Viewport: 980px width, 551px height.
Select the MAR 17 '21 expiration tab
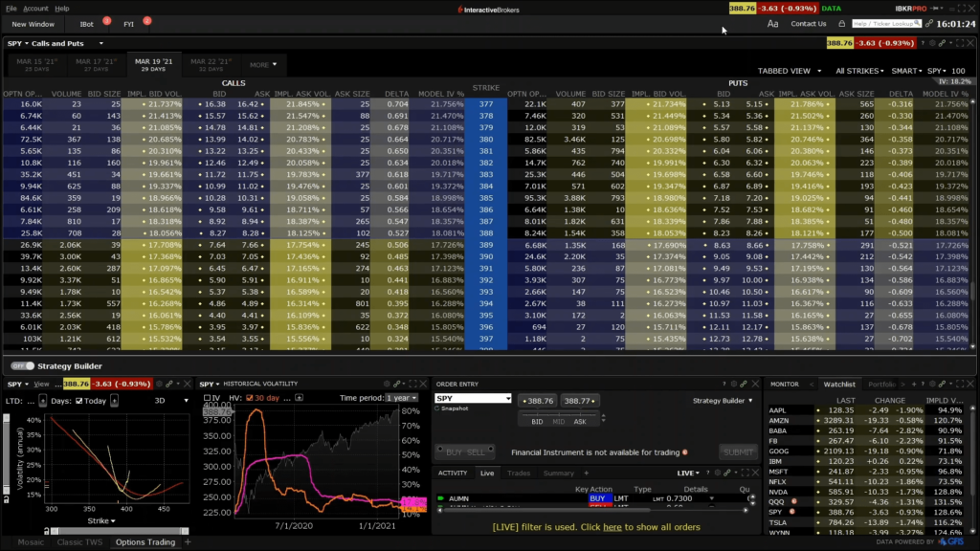pyautogui.click(x=96, y=65)
